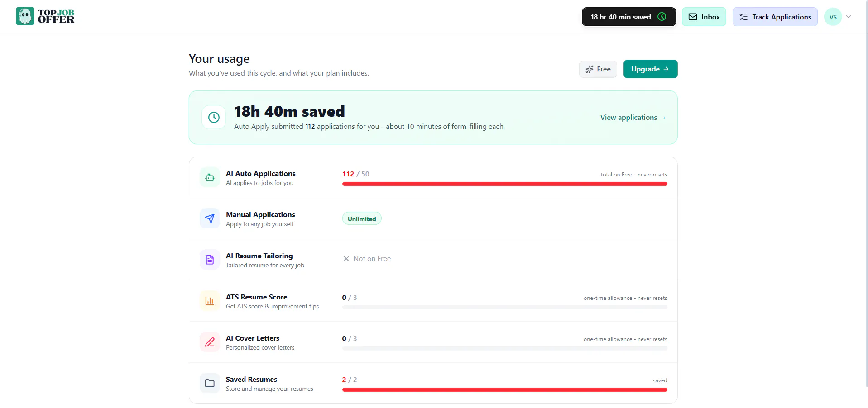The image size is (868, 408).
Task: Open the Top Job Offer ghost logo
Action: click(45, 16)
